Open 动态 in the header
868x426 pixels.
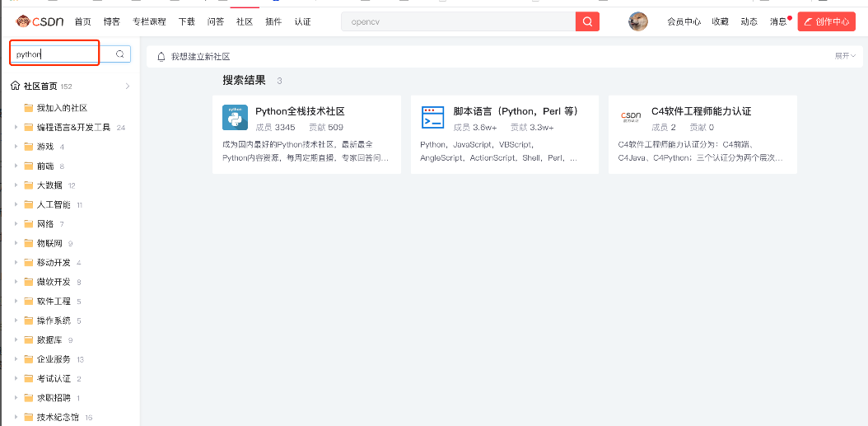[x=749, y=21]
